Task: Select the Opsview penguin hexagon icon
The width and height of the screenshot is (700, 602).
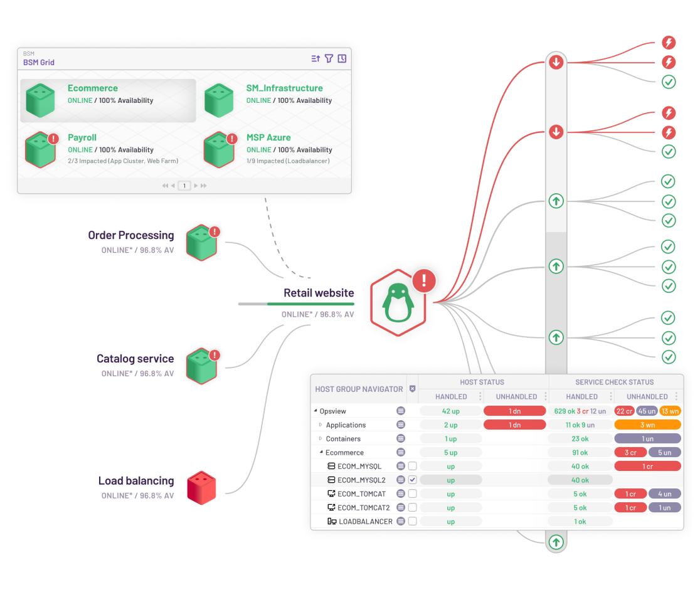Action: [399, 303]
